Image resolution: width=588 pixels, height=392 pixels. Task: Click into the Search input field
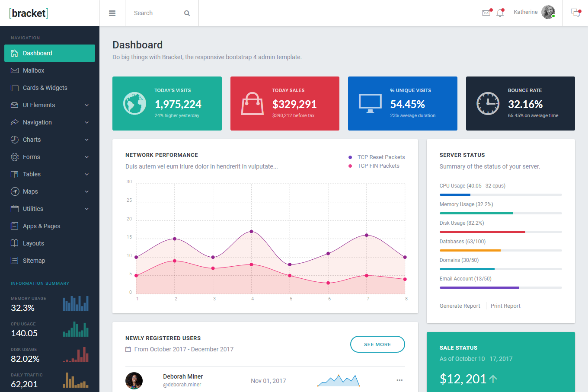[156, 13]
